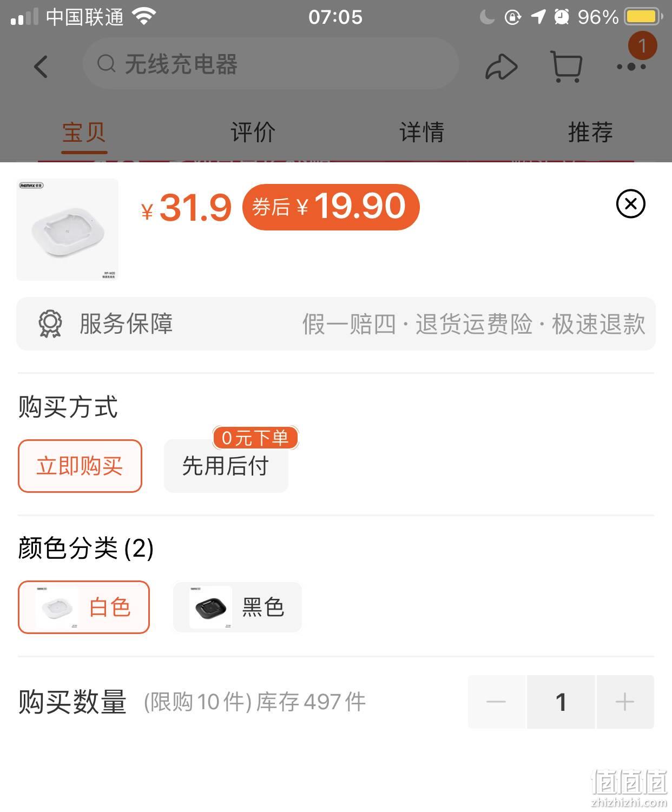Image resolution: width=672 pixels, height=812 pixels.
Task: Select 先用后付 purchase method
Action: 226,466
